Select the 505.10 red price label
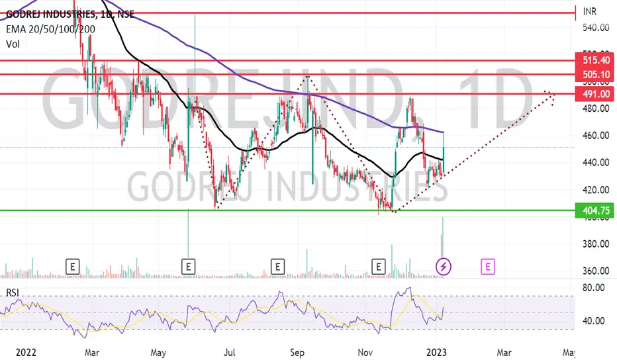This screenshot has height=364, width=617. [x=594, y=74]
